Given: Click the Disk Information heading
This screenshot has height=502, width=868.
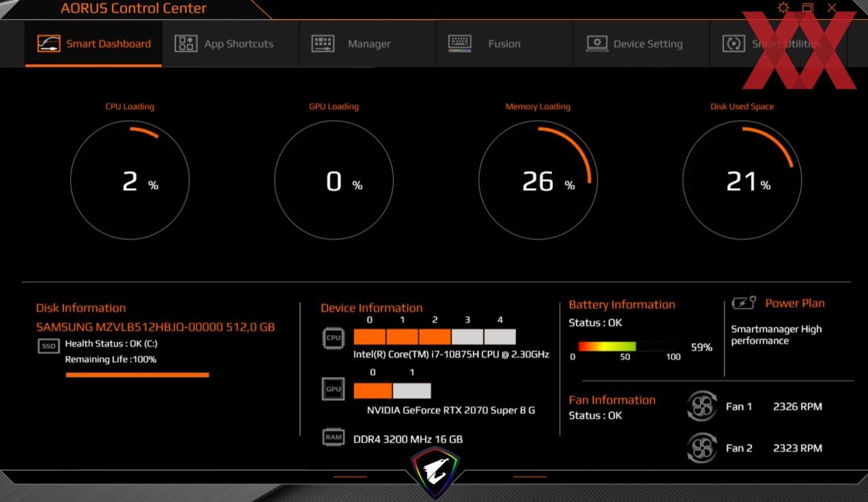Looking at the screenshot, I should [x=80, y=308].
